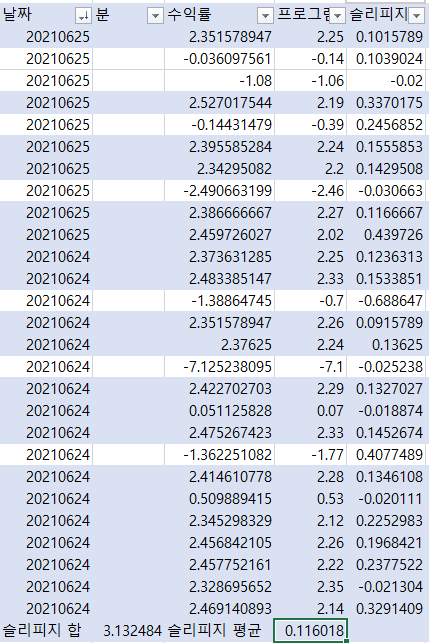Click the cell with -1.38864745
429x643 pixels.
point(219,301)
